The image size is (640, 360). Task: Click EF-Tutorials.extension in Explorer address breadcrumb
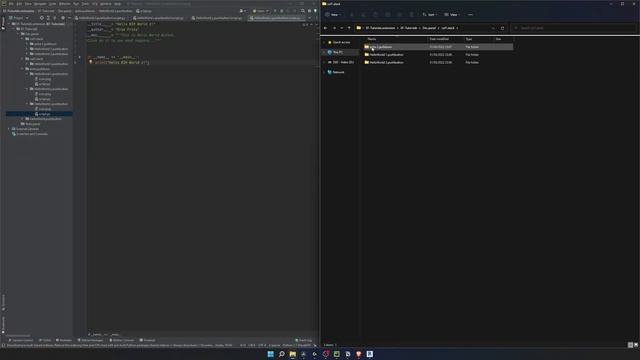[x=380, y=28]
